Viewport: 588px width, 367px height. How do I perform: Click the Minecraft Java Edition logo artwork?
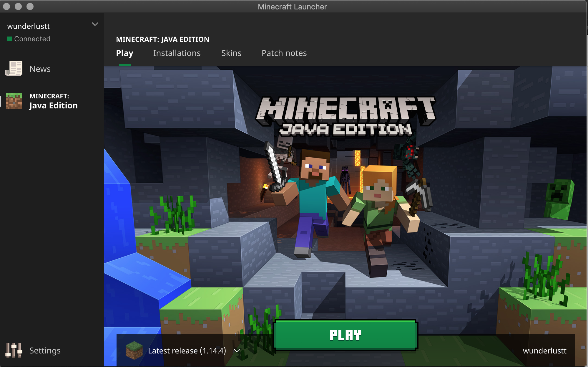[x=346, y=116]
